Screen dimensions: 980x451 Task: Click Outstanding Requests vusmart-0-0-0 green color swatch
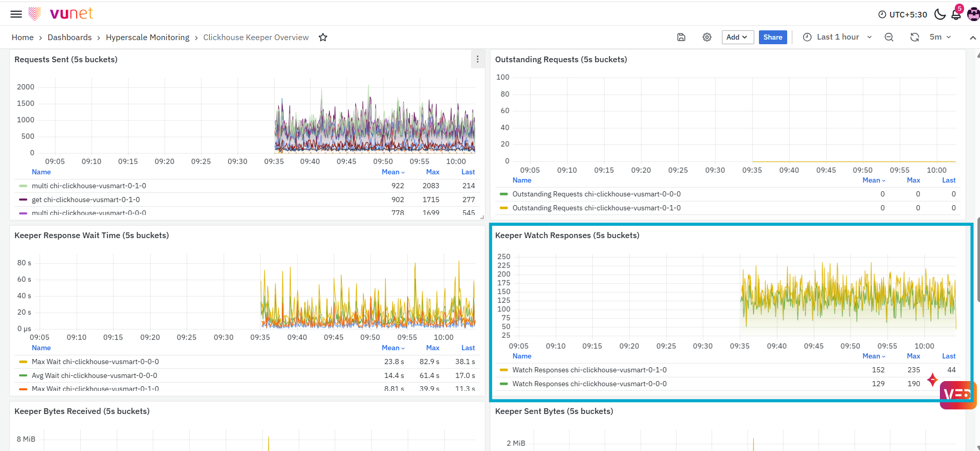[504, 194]
